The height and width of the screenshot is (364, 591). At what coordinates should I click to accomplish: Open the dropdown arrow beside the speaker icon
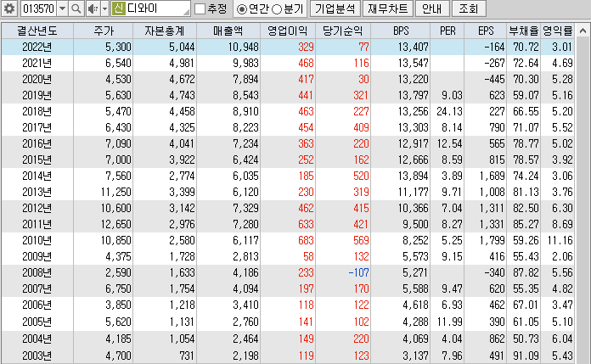[105, 8]
